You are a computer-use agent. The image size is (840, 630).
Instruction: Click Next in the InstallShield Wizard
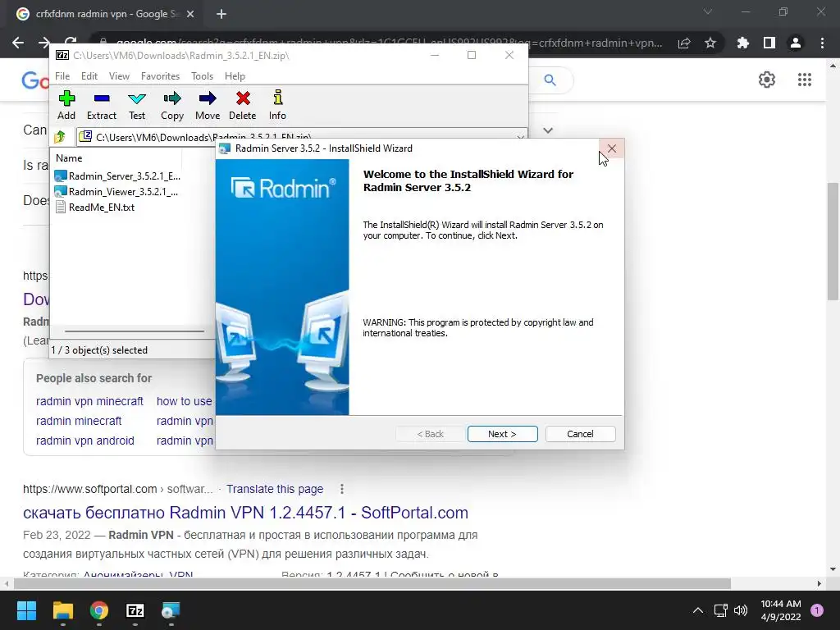[x=503, y=434]
